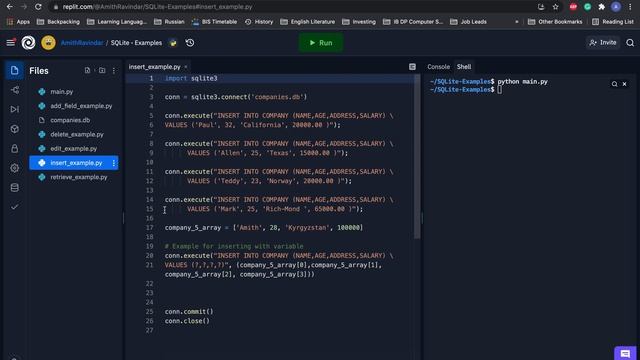
Task: Open search in Replit header
Action: click(630, 42)
